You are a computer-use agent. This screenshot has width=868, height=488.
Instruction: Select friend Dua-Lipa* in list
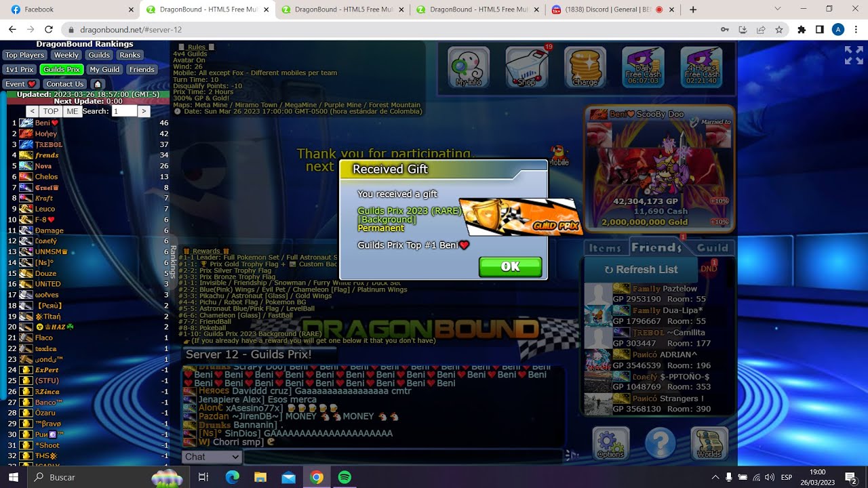tap(659, 316)
